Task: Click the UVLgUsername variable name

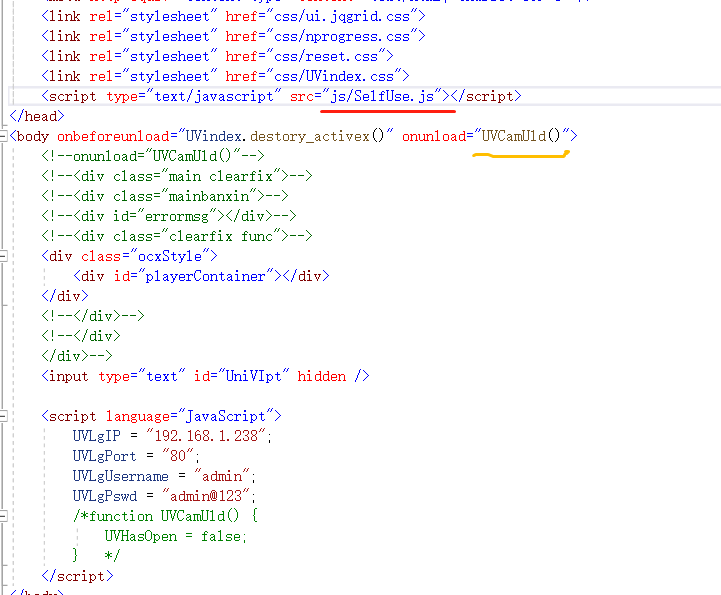Action: pyautogui.click(x=121, y=476)
